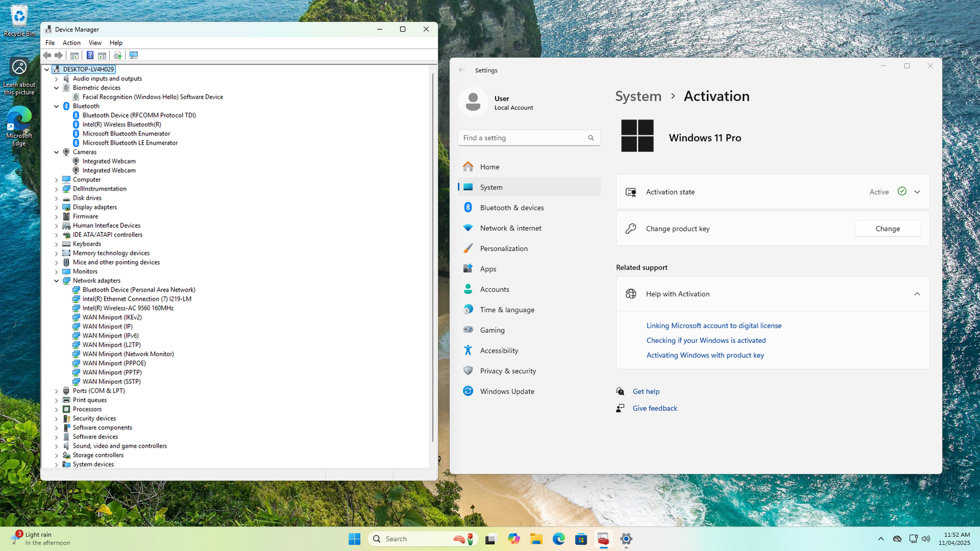Image resolution: width=980 pixels, height=551 pixels.
Task: Click the Device Manager vertical scrollbar
Action: coord(433,257)
